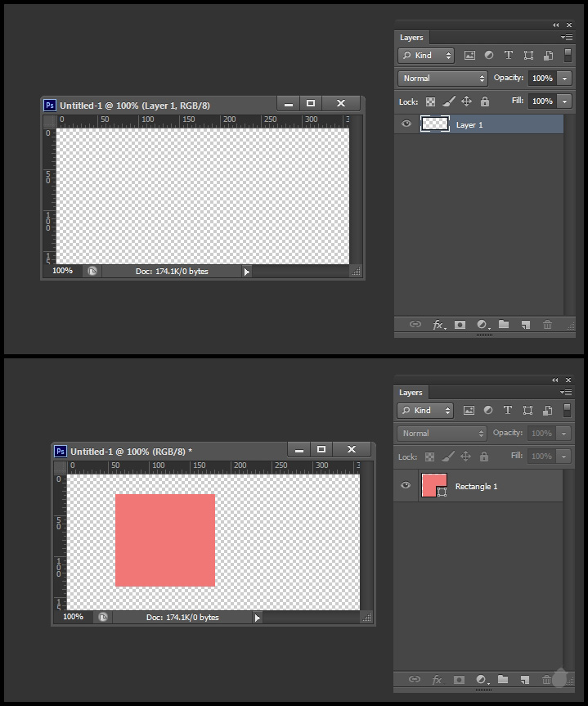Select Layers tab in lower panel
Image resolution: width=588 pixels, height=706 pixels.
coord(411,393)
